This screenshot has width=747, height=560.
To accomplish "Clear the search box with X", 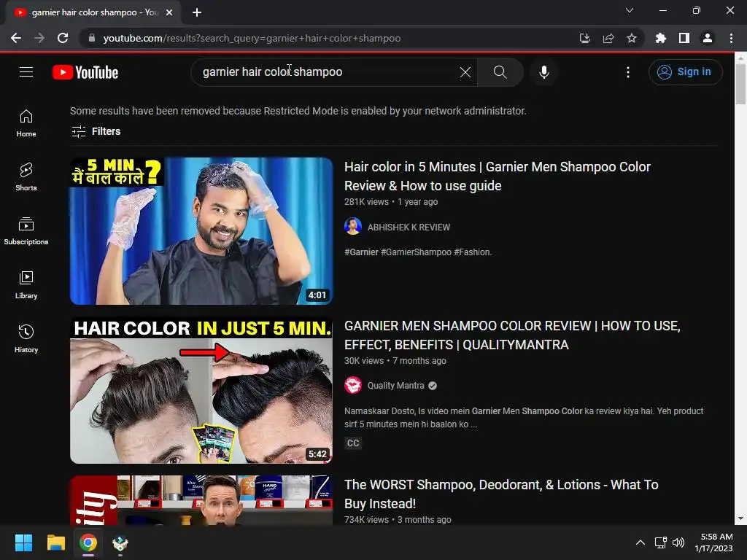I will click(465, 72).
